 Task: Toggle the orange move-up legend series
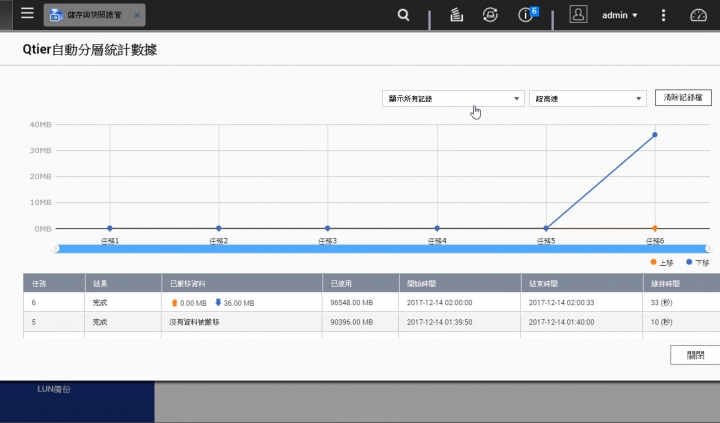[662, 262]
